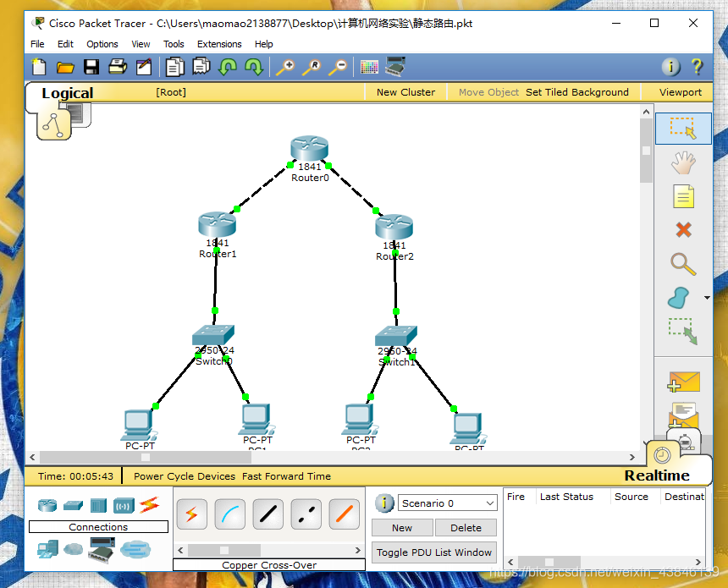Click the Copy toolbar icon

pos(175,67)
